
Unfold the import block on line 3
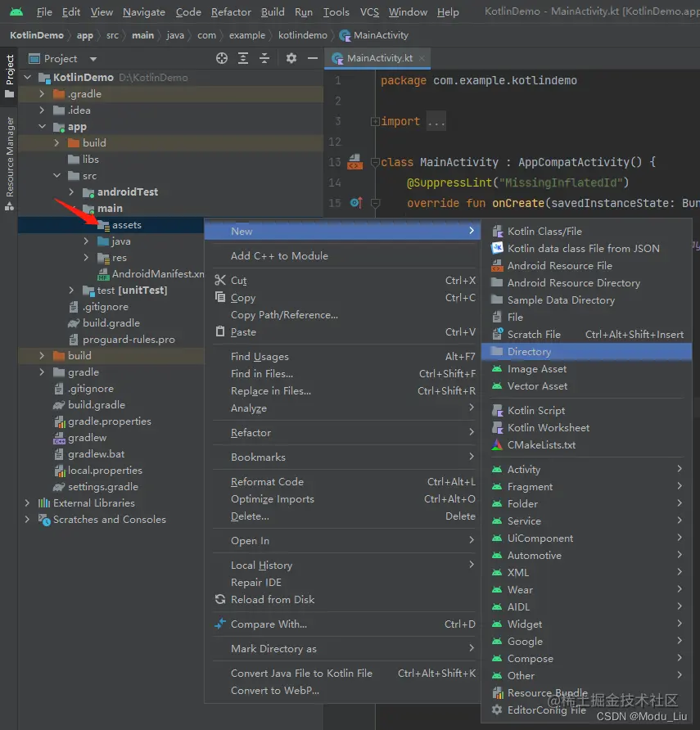375,121
